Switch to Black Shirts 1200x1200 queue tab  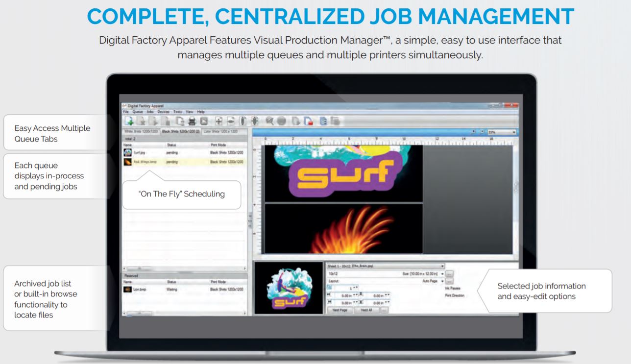point(181,131)
